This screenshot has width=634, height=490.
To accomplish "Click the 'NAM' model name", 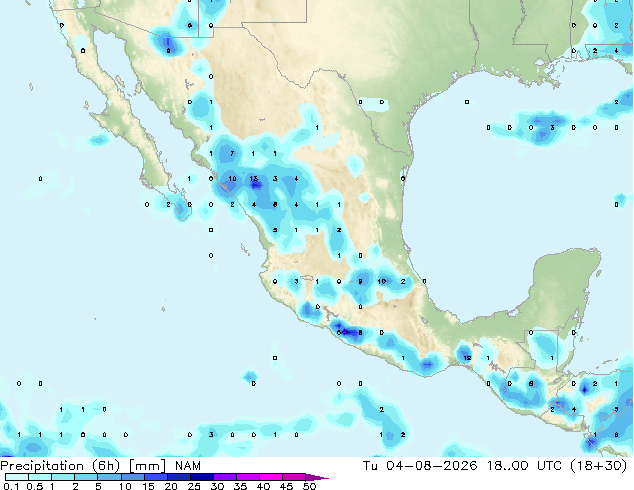I will [x=188, y=466].
